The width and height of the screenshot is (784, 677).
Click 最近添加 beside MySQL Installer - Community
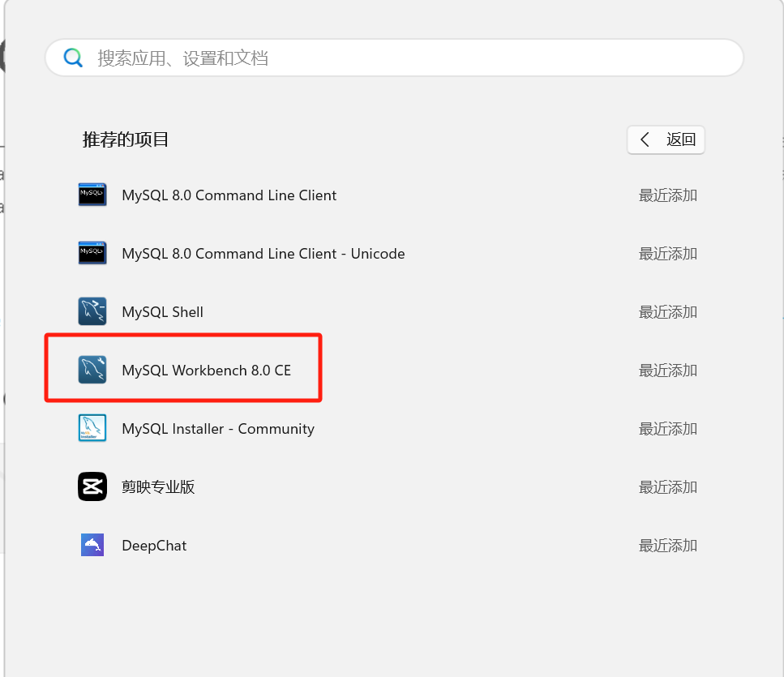point(668,429)
